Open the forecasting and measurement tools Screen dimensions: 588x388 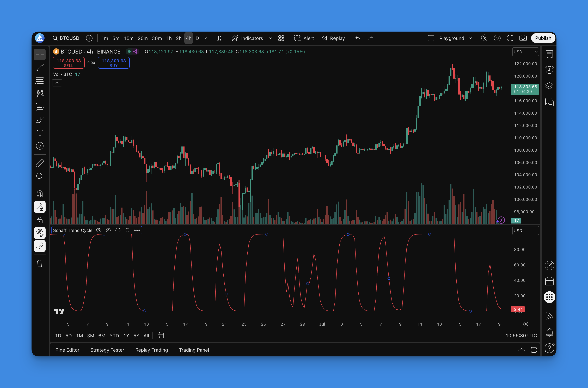point(40,107)
